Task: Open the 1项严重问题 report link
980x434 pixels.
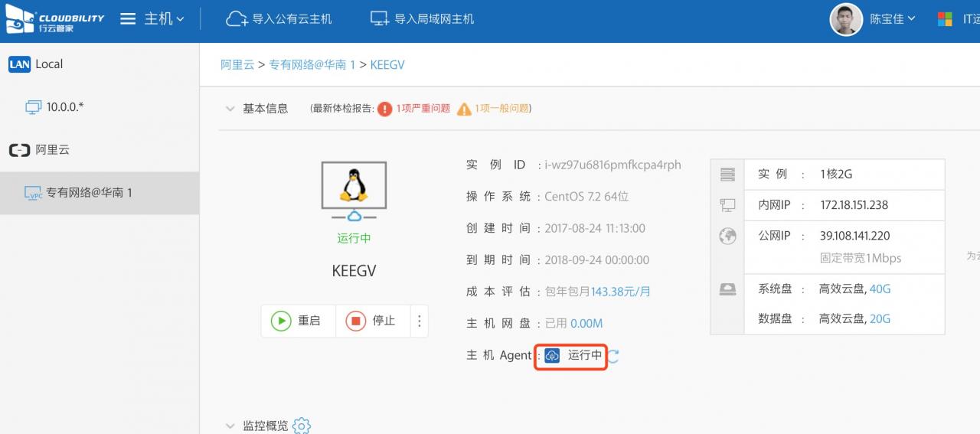Action: pos(423,109)
